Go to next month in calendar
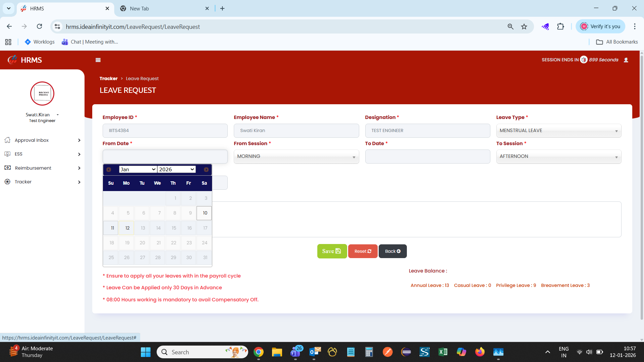The width and height of the screenshot is (644, 362). click(x=206, y=170)
